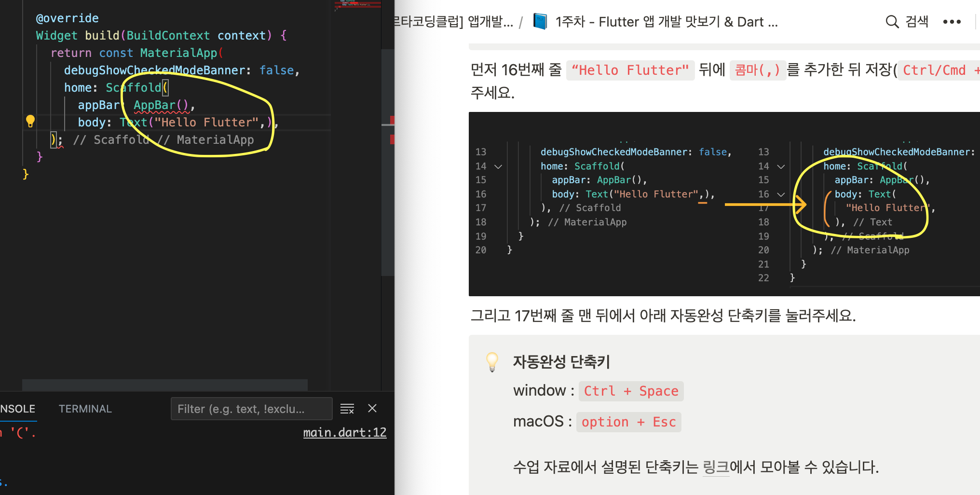Viewport: 980px width, 495px height.
Task: Click the editor minimap preview
Action: [x=358, y=6]
